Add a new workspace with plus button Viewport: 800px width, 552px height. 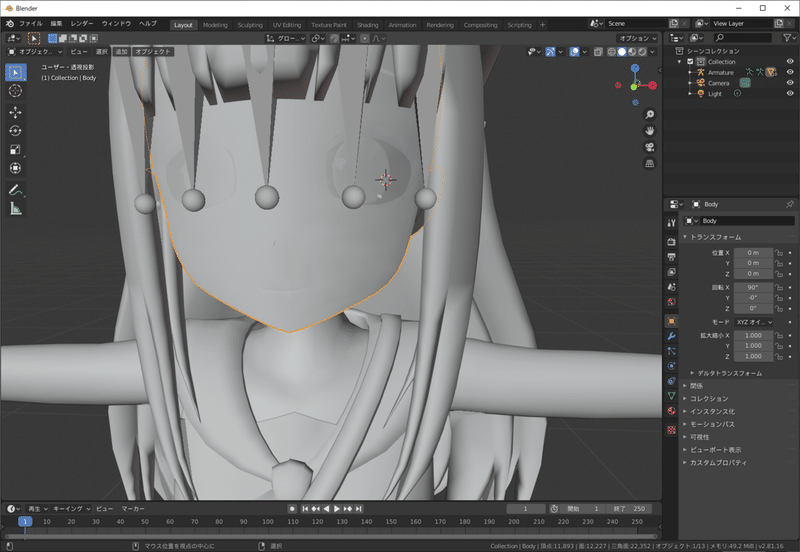542,24
